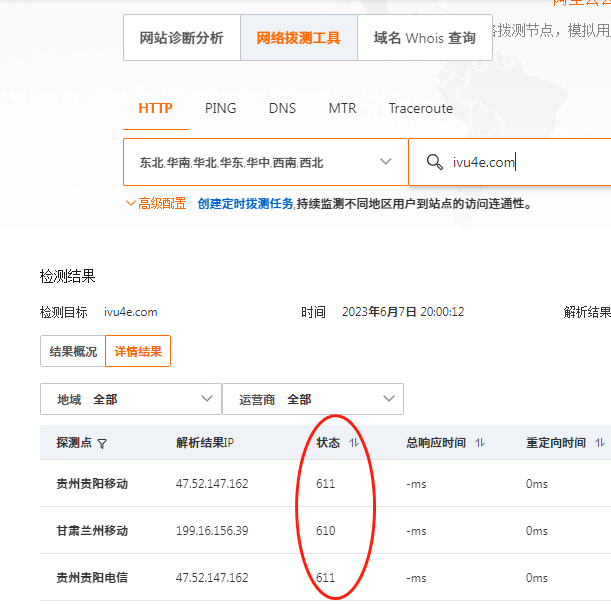The width and height of the screenshot is (611, 604).
Task: Select the 网络拨测工具 tab
Action: (298, 38)
